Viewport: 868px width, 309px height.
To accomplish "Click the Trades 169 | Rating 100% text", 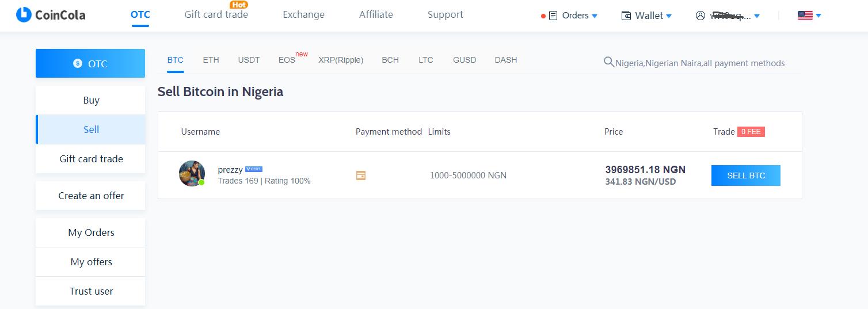I will (x=264, y=181).
